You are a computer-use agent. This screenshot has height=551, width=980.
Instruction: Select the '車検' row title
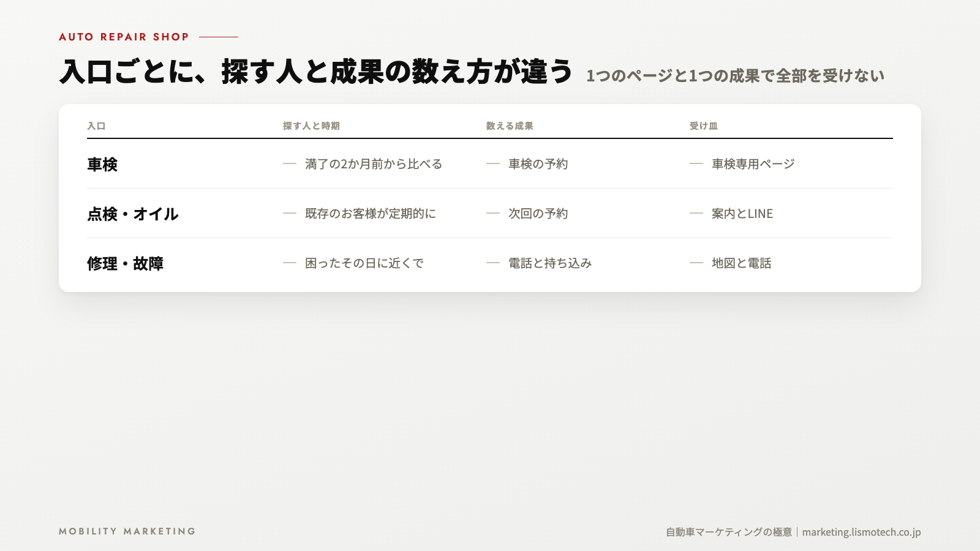102,164
